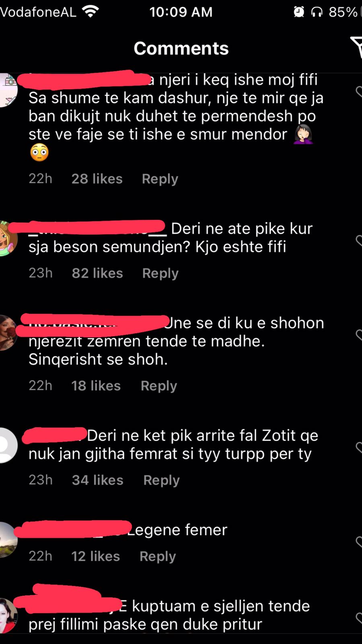Reply to the 'Sinqerisht se shoh' comment
The height and width of the screenshot is (644, 362).
158,386
